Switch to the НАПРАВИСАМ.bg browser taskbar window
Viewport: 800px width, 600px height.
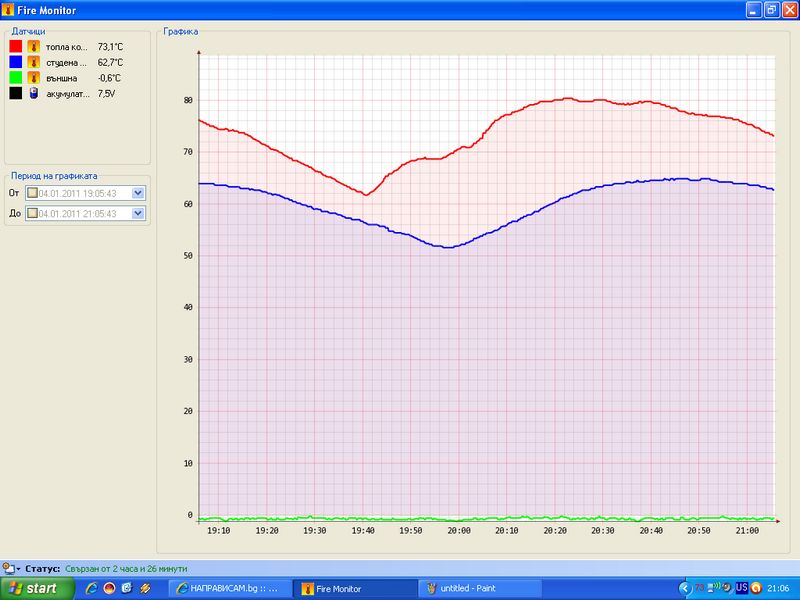230,589
